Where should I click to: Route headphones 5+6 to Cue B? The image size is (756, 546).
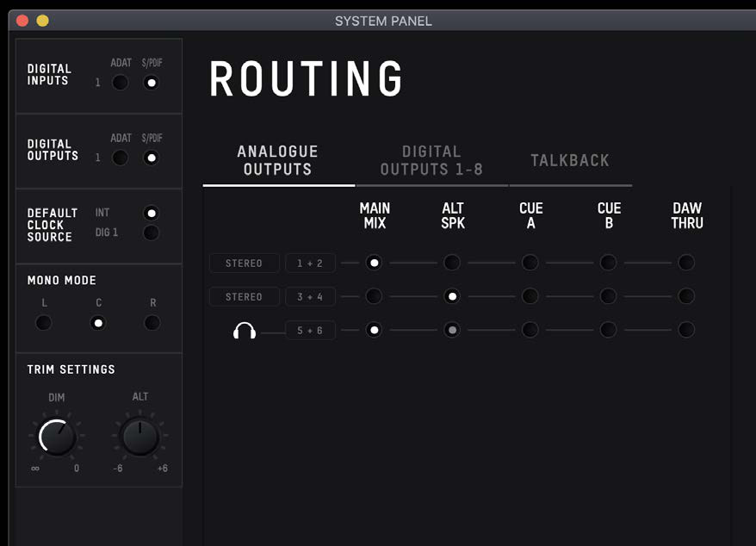[x=608, y=330]
